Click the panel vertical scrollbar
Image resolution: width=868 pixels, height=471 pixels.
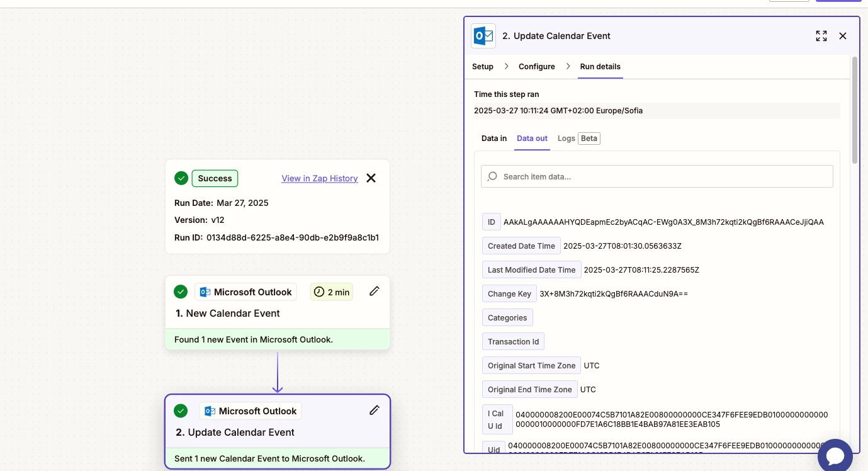[855, 110]
